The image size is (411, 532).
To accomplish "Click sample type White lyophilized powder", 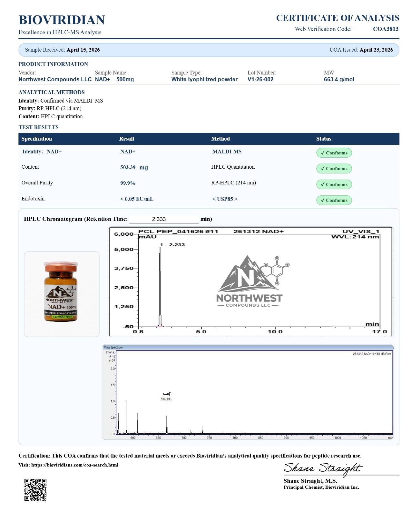I will click(x=204, y=79).
